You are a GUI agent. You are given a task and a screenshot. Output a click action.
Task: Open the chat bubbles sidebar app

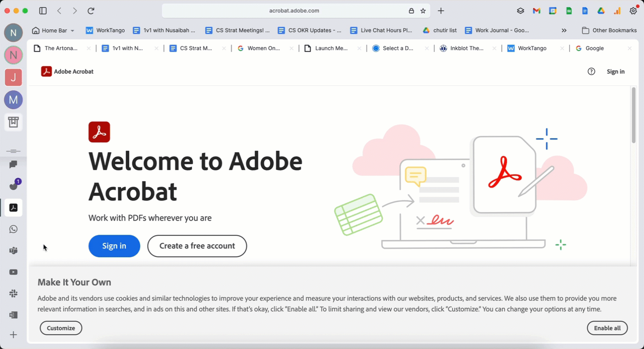click(x=13, y=165)
